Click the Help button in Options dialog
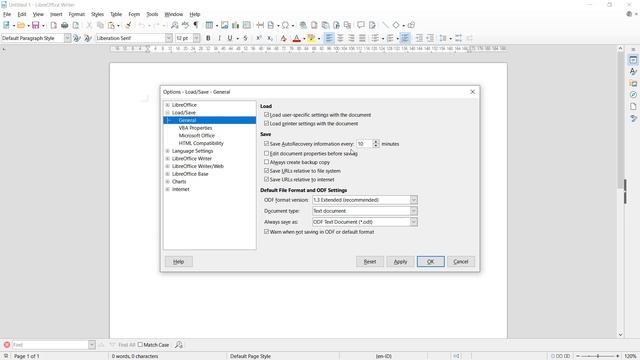This screenshot has width=640, height=360. pos(179,262)
